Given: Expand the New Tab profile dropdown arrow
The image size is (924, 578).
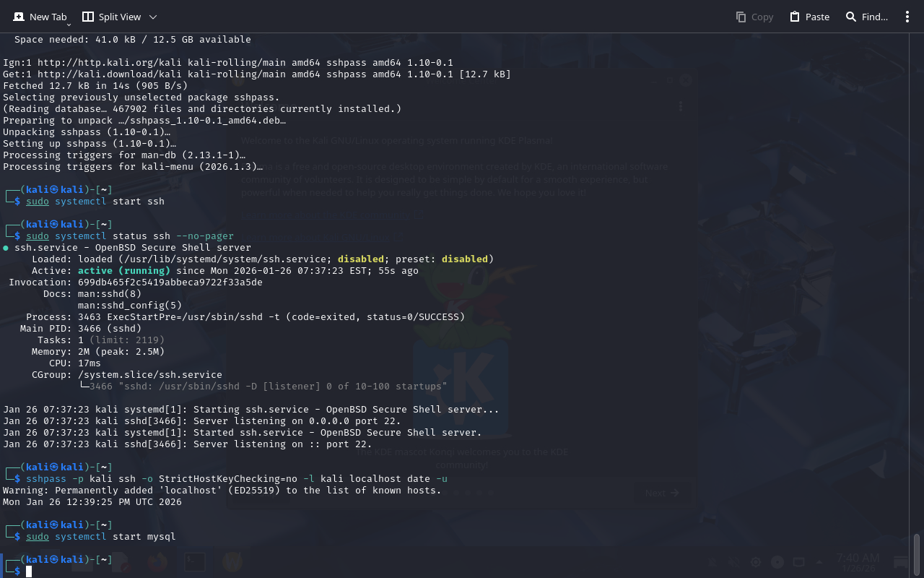Looking at the screenshot, I should [x=69, y=25].
